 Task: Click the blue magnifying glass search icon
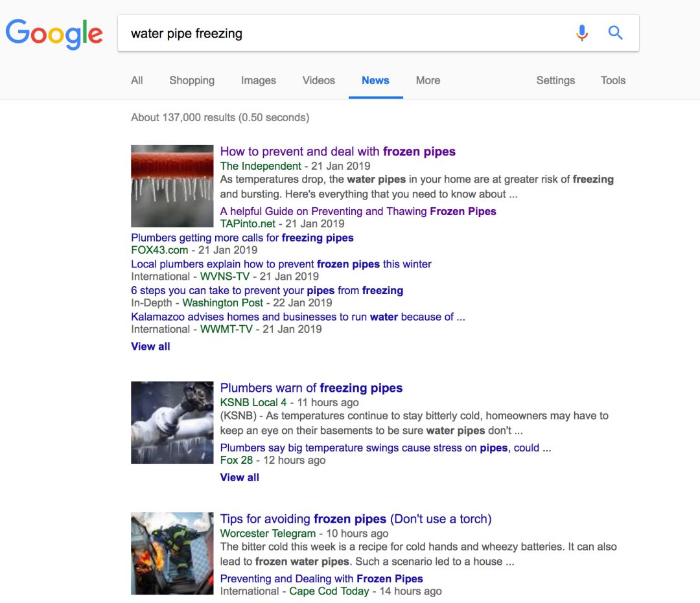pos(615,32)
